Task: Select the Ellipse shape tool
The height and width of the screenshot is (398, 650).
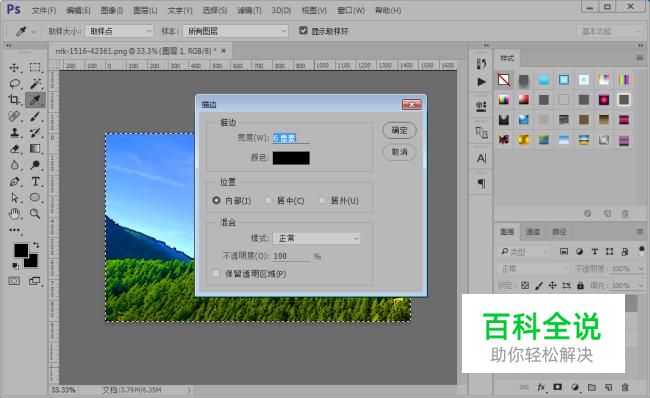Action: click(35, 198)
